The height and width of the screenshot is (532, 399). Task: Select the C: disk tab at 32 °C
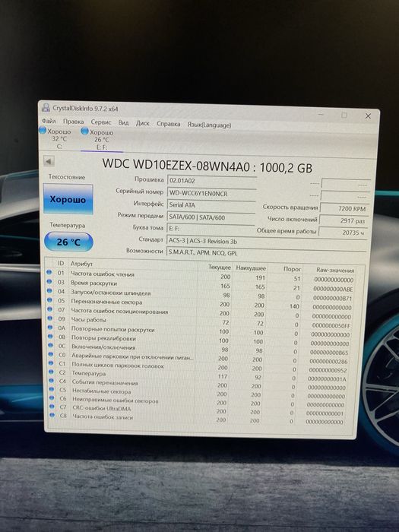tap(55, 138)
